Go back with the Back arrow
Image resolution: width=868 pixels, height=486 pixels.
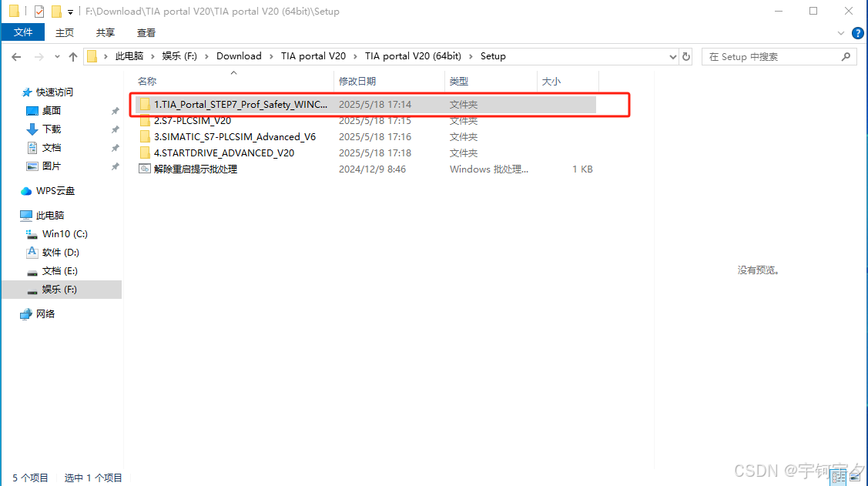click(16, 56)
